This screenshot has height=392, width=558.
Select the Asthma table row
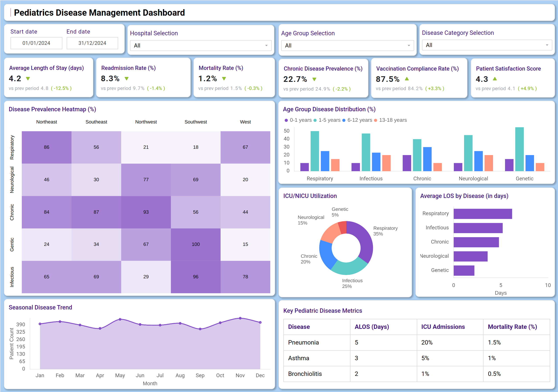point(417,358)
